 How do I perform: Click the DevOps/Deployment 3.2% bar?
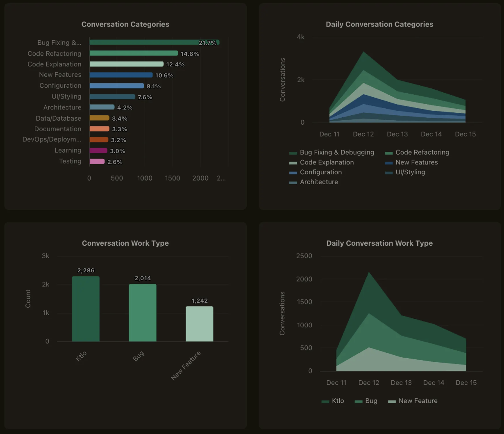[99, 140]
